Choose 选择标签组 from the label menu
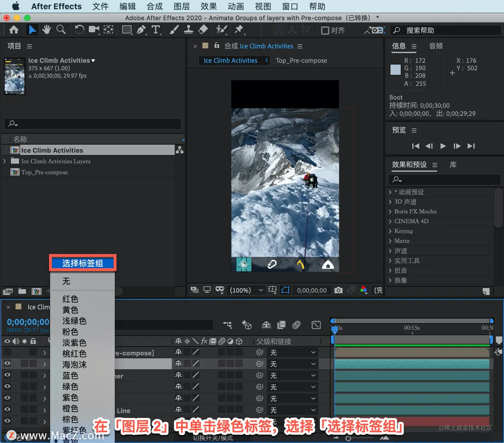The image size is (504, 443). tap(83, 263)
